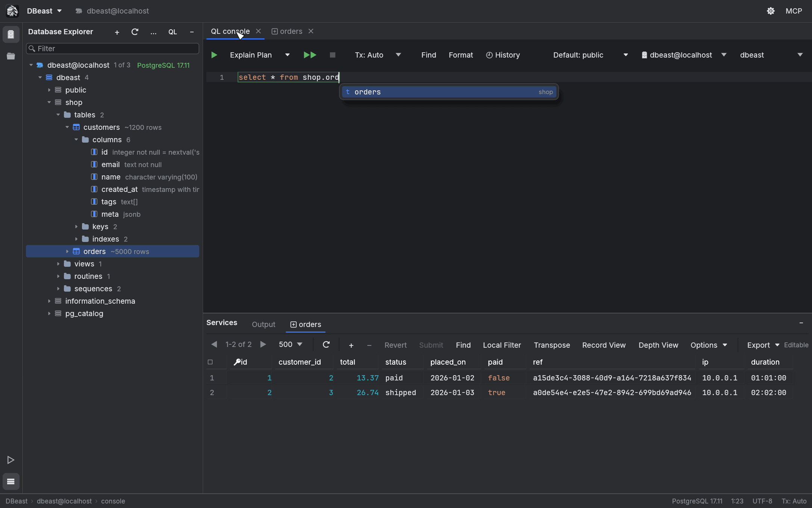The height and width of the screenshot is (508, 812).
Task: Click the folder icon in the left sidebar
Action: click(11, 56)
